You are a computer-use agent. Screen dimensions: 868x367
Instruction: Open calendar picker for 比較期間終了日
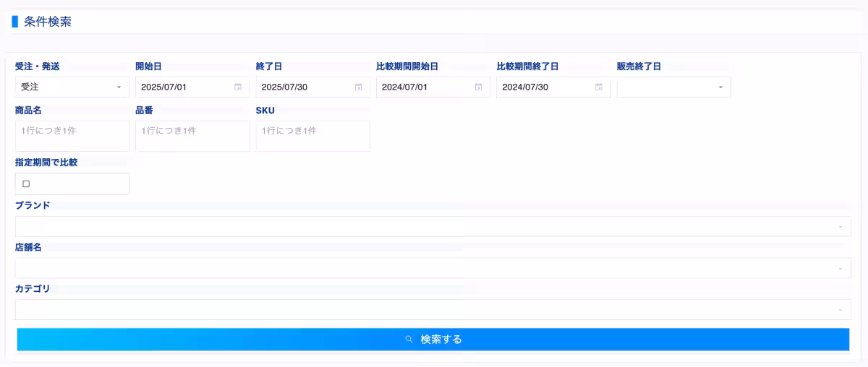tap(598, 87)
